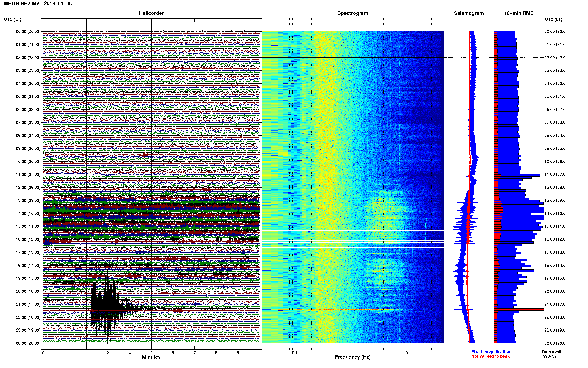Click the '1' frequency tick label
This screenshot has width=588, height=368.
click(350, 353)
